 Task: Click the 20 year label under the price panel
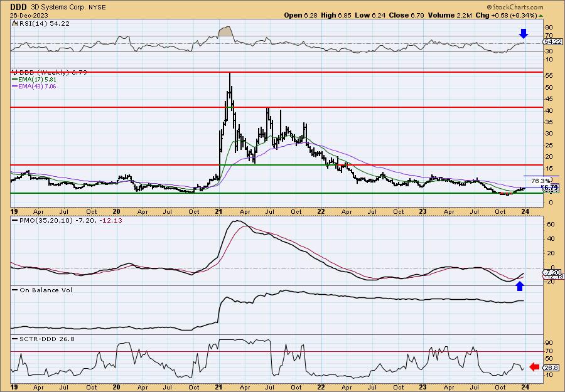point(116,211)
